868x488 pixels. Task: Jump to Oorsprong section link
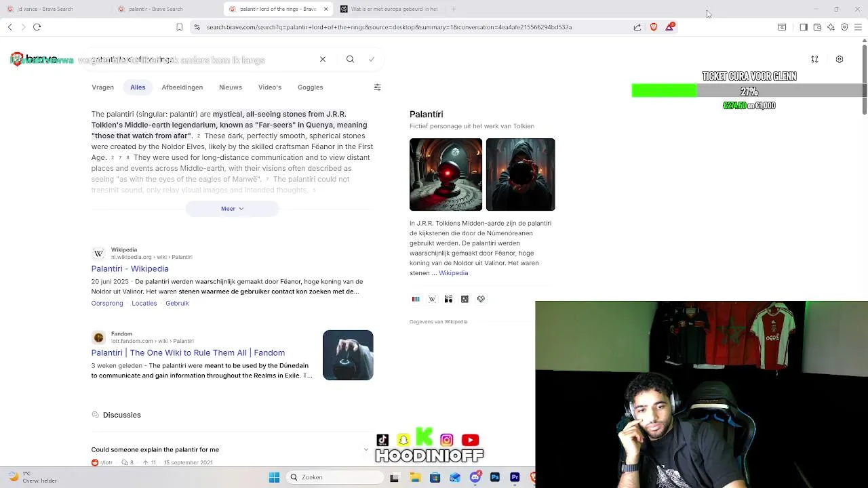(107, 304)
